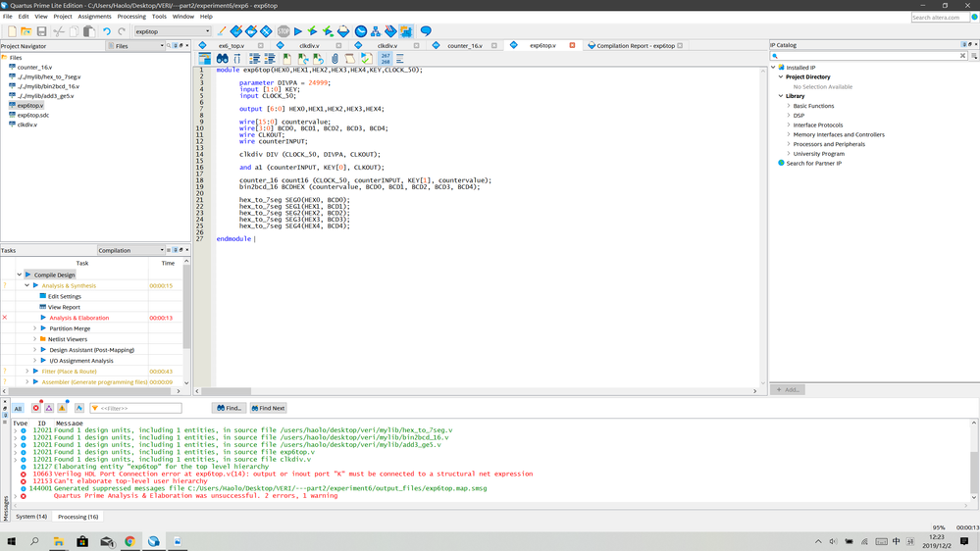Toggle the error messages filter
The width and height of the screenshot is (980, 551).
coord(36,408)
